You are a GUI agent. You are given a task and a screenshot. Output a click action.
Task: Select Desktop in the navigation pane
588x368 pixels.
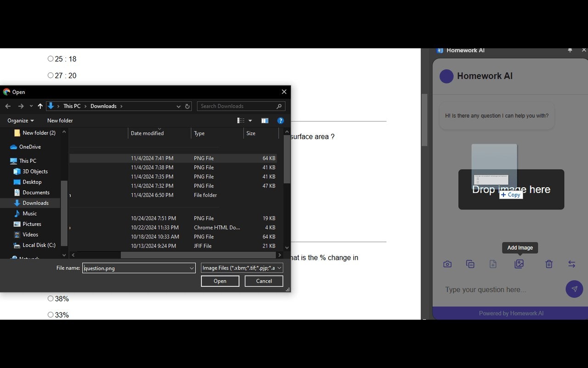click(x=32, y=182)
